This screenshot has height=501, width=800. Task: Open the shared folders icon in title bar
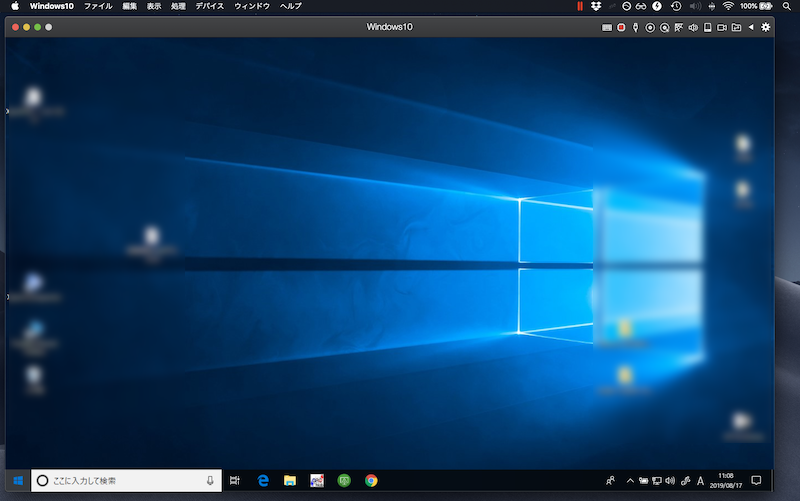[x=737, y=27]
